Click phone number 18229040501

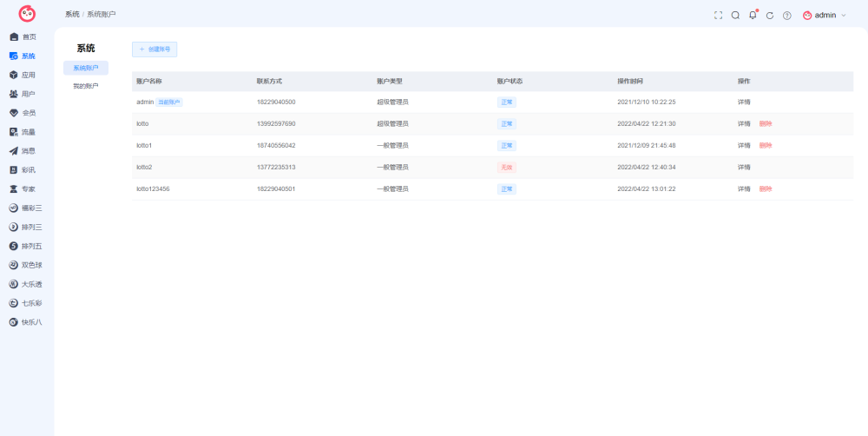[276, 189]
